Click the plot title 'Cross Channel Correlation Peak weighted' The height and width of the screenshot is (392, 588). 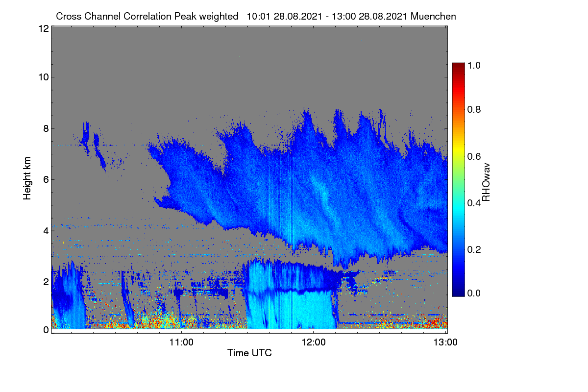click(x=147, y=16)
